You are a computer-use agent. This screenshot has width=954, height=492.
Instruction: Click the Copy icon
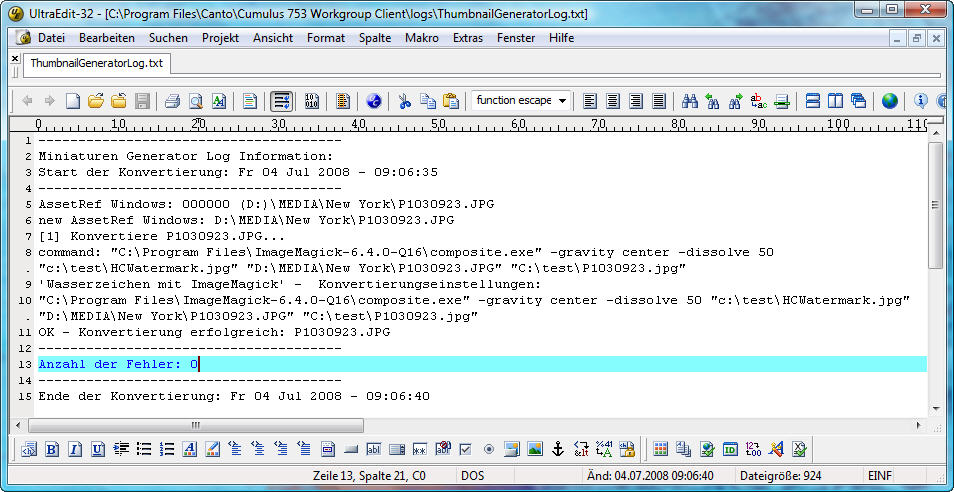pyautogui.click(x=428, y=101)
